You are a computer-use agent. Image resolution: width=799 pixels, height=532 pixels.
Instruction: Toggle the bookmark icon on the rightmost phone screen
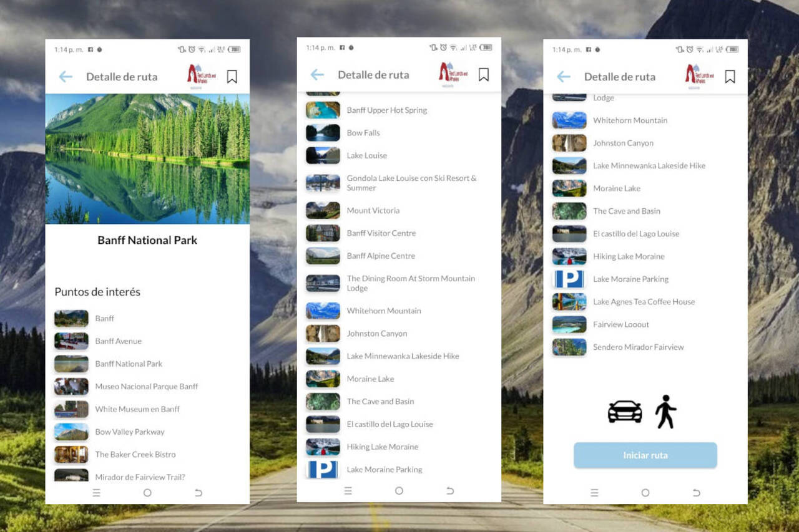[730, 77]
